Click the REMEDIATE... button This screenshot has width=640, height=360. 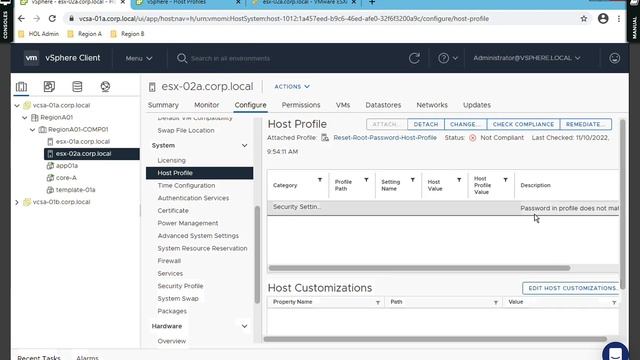[x=586, y=124]
